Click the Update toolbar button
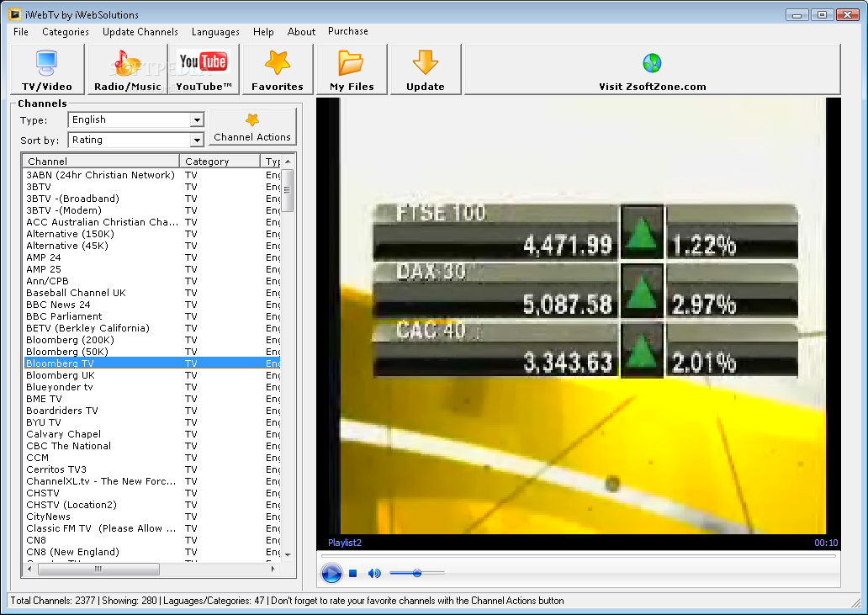The image size is (868, 615). 425,69
